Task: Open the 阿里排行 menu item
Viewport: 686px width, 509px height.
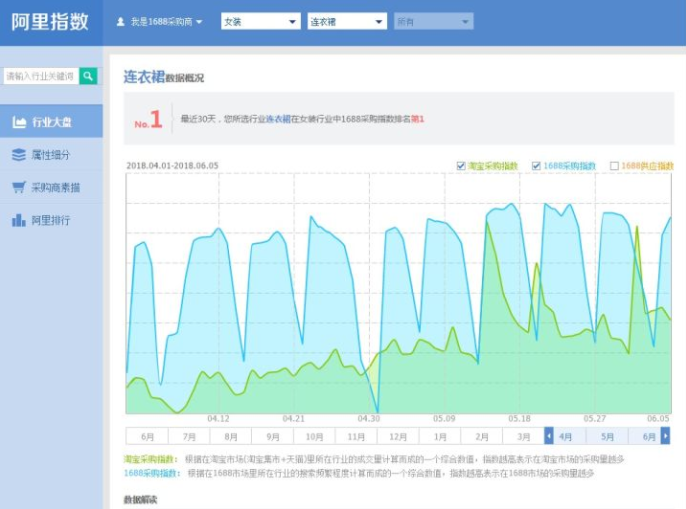Action: 51,220
